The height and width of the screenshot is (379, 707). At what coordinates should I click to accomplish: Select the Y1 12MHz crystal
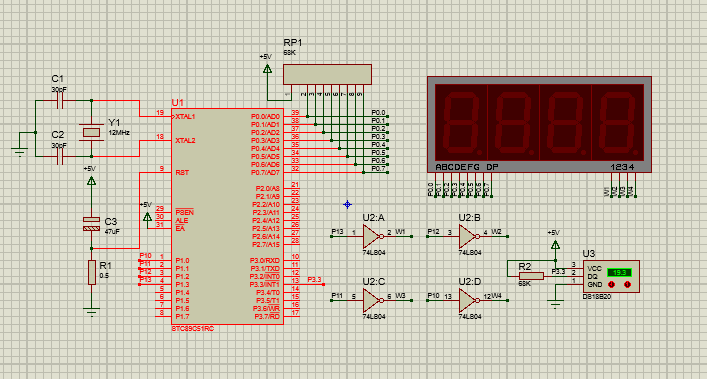point(92,132)
